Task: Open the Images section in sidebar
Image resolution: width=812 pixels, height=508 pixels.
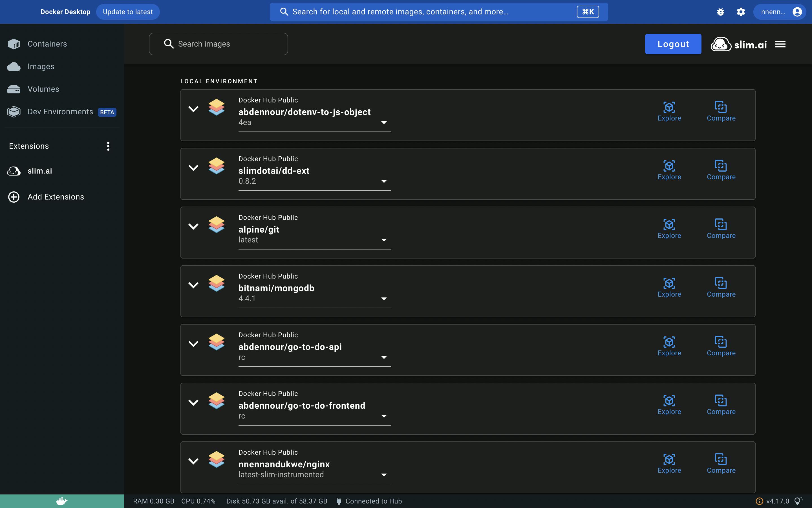Action: [62, 67]
